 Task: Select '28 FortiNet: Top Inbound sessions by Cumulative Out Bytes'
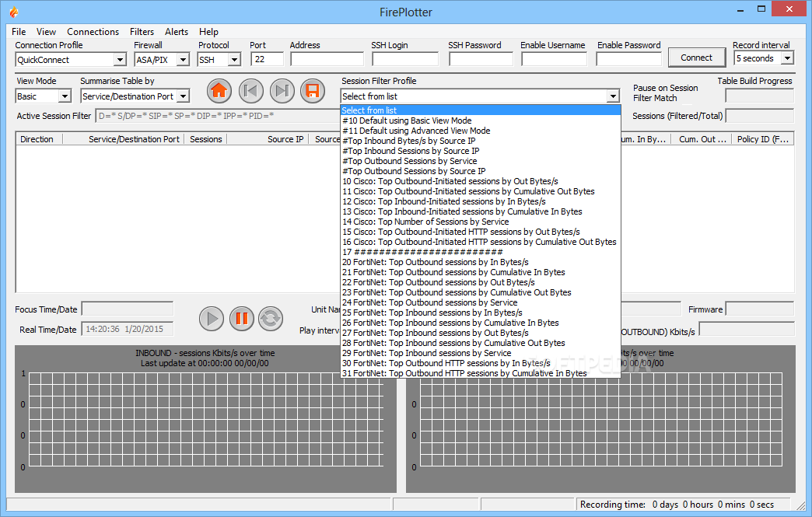(x=481, y=343)
